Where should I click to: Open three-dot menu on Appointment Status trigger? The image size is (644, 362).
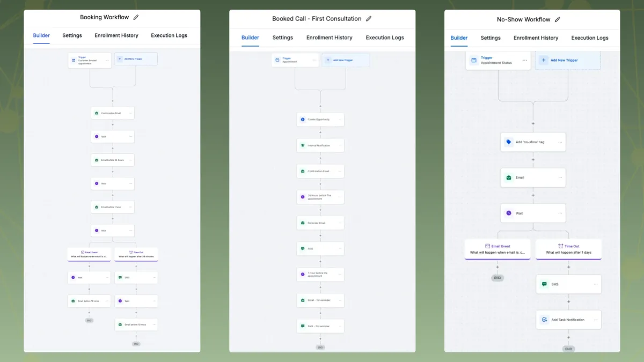point(524,60)
